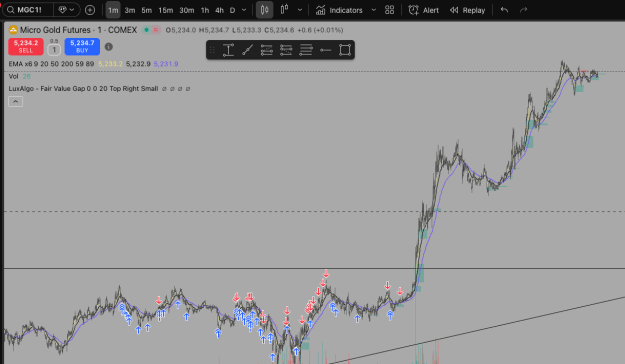Collapse the indicator legend with chevron button
The height and width of the screenshot is (364, 625).
pos(16,102)
